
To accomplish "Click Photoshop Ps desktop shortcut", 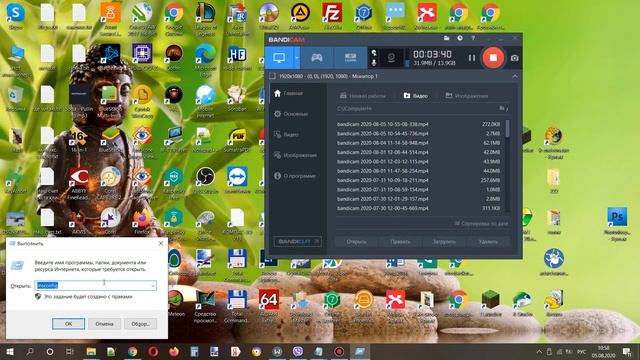I will click(617, 224).
